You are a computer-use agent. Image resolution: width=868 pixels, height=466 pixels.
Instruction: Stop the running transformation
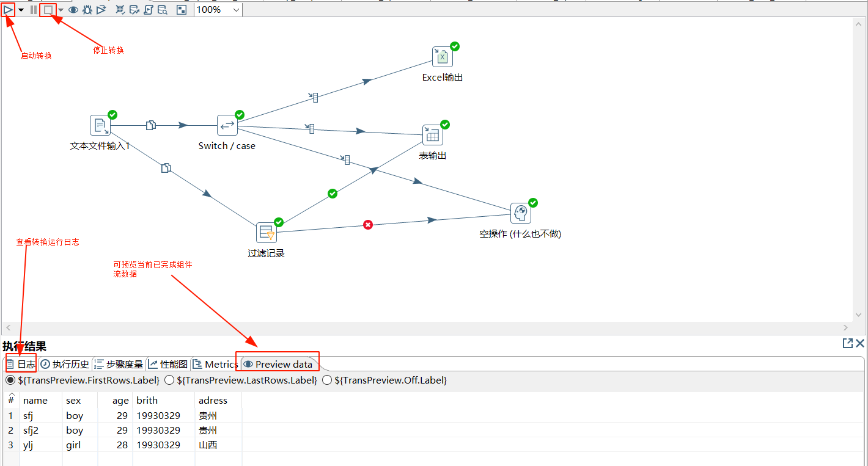(x=48, y=10)
